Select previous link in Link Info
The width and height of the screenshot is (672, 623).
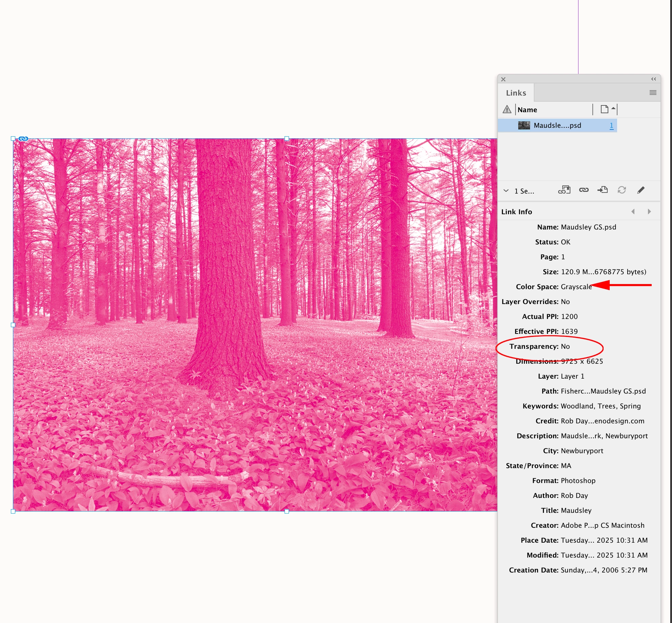point(633,212)
